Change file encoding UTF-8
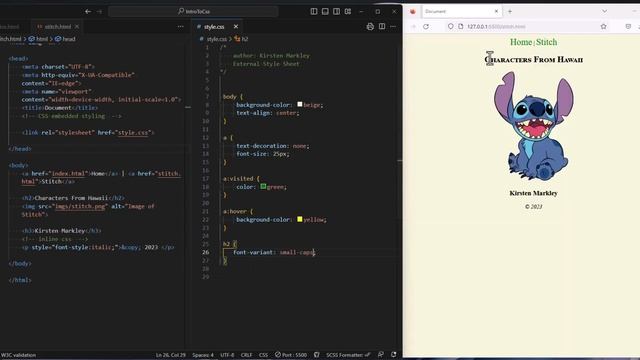 227,355
